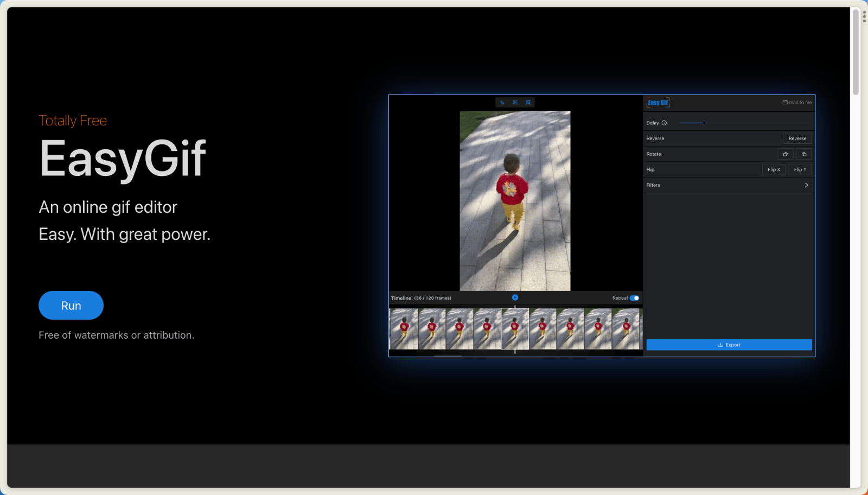Click the Delay info icon

pyautogui.click(x=664, y=123)
